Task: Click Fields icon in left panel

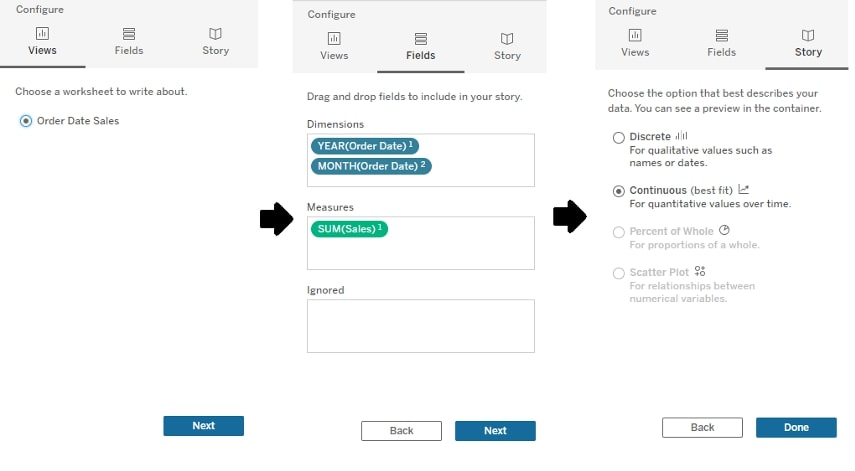Action: click(129, 34)
